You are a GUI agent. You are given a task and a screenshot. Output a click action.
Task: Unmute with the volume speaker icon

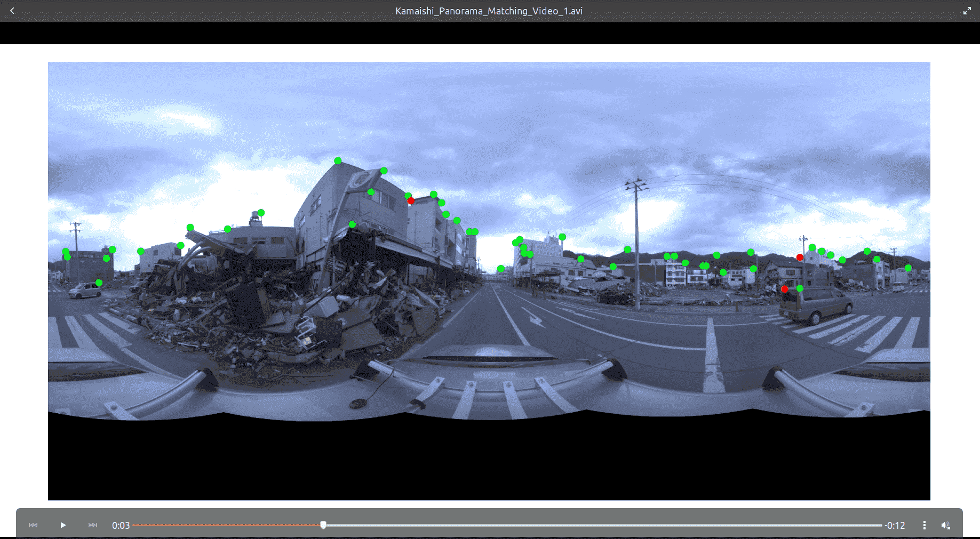(946, 525)
